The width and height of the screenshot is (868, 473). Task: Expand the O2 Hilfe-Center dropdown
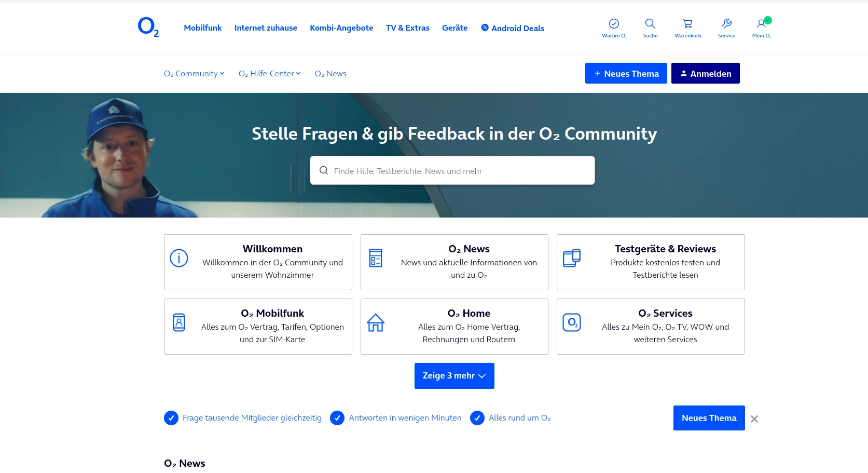coord(270,74)
